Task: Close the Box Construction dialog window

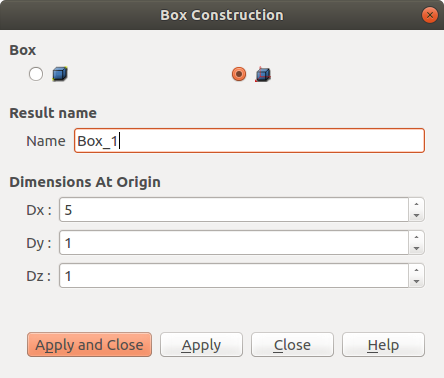Action: click(430, 15)
